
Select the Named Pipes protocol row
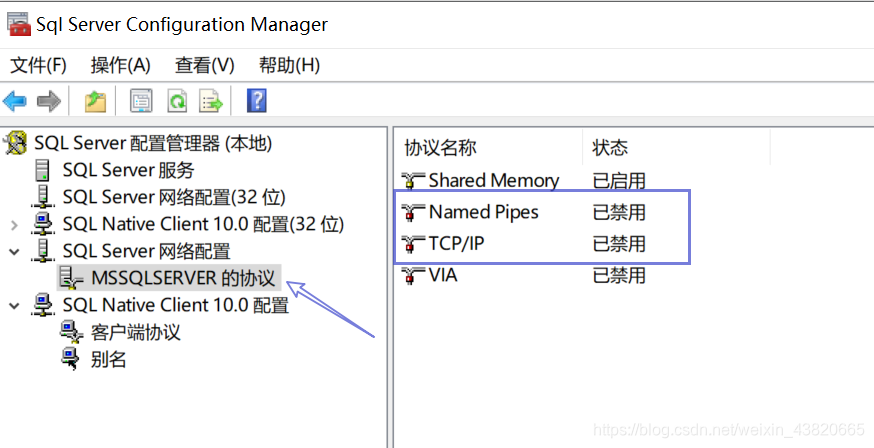click(484, 212)
